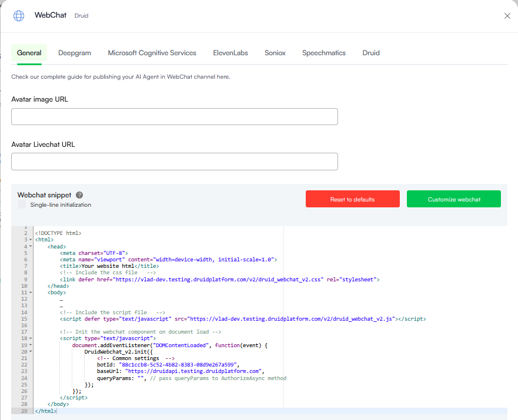Image resolution: width=518 pixels, height=420 pixels.
Task: Click the Webchat snippet help icon
Action: (79, 195)
